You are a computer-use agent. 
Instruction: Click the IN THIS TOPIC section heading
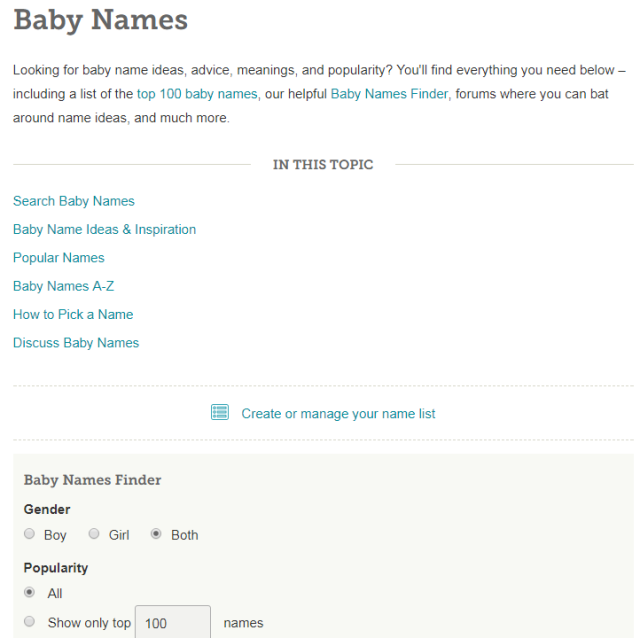pos(323,165)
